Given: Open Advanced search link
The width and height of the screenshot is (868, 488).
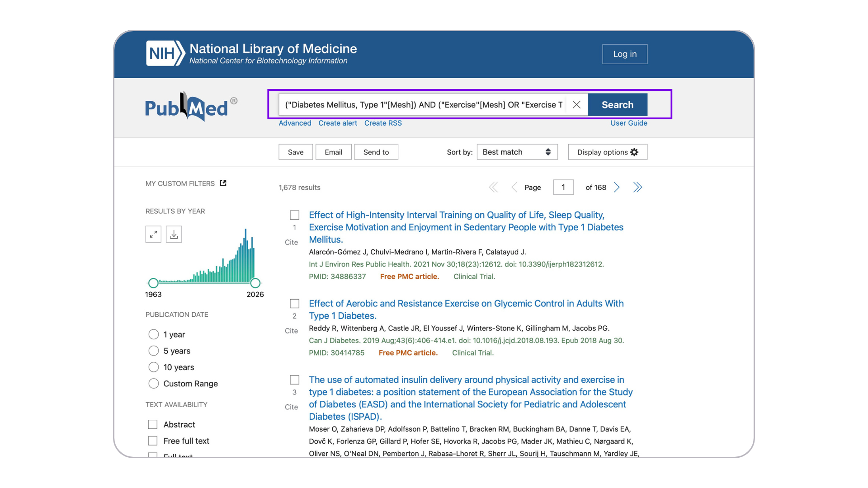Looking at the screenshot, I should [x=295, y=123].
